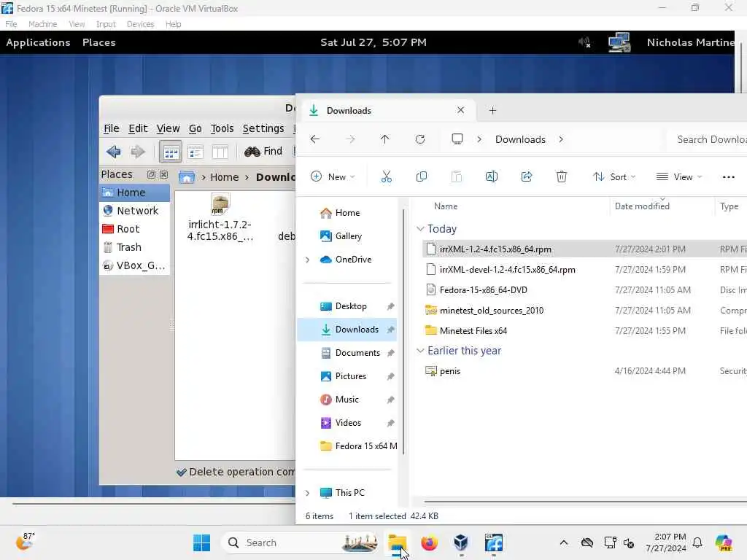The width and height of the screenshot is (747, 560).
Task: Expand This PC in navigation pane
Action: pos(307,493)
